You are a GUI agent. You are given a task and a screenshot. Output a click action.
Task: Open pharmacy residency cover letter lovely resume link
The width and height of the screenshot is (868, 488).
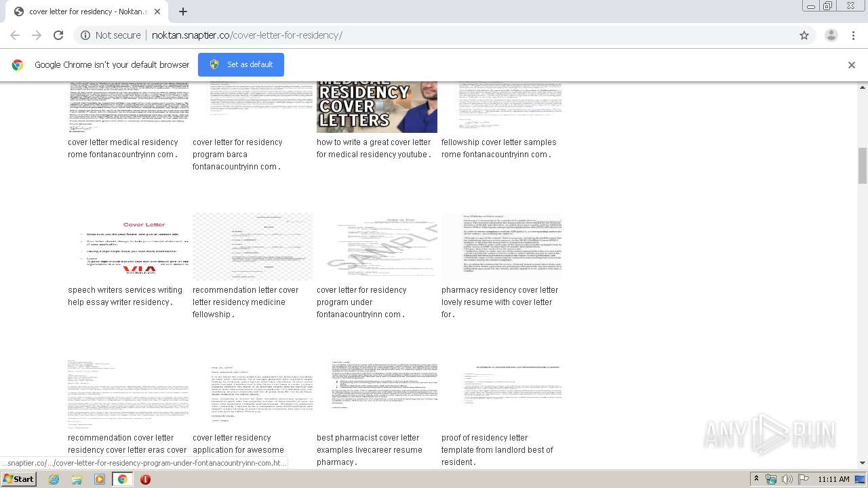(500, 302)
